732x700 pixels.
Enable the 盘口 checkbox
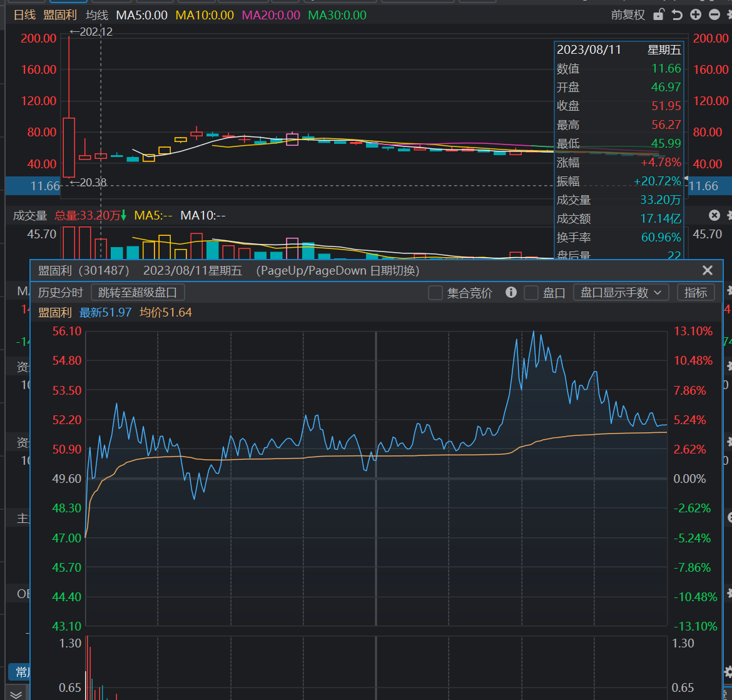(x=531, y=293)
